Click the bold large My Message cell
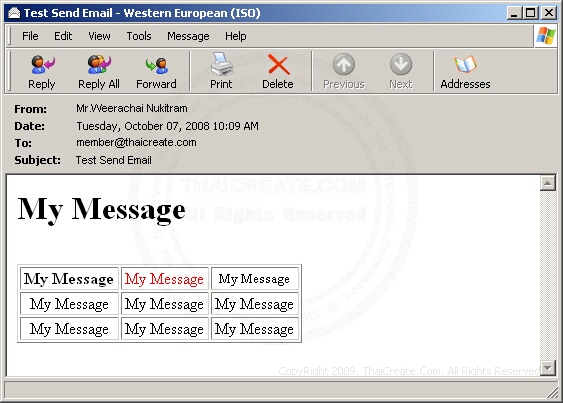Image resolution: width=563 pixels, height=403 pixels. [x=69, y=279]
